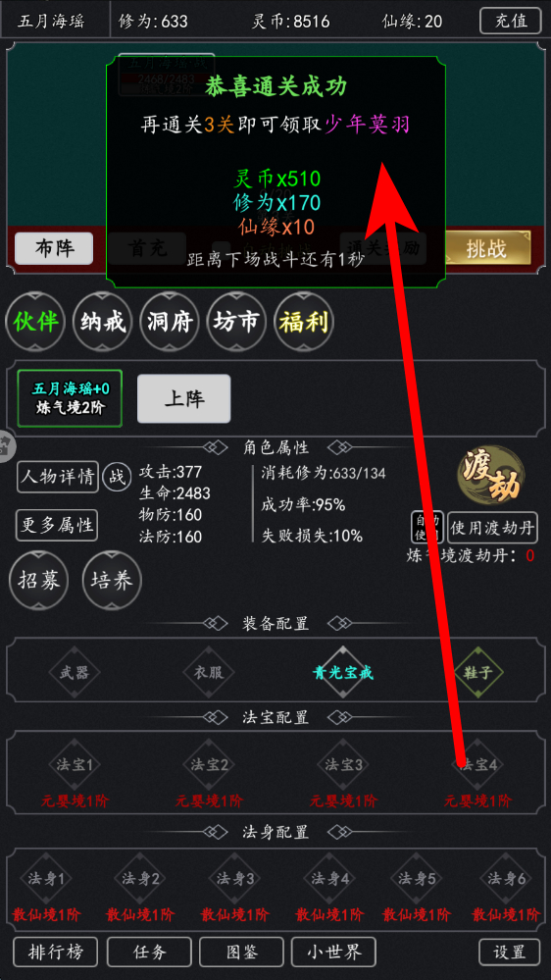Select the 五月海瑶+0 character card
This screenshot has width=551, height=980.
pos(70,398)
